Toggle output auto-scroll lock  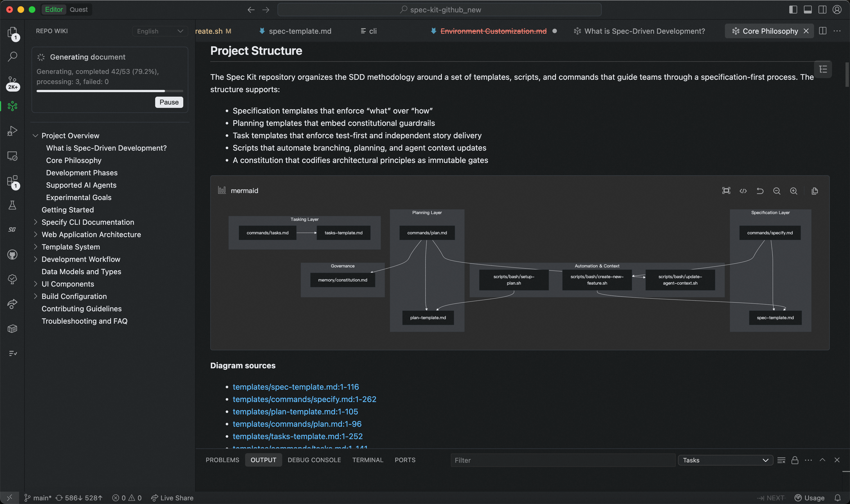(x=795, y=460)
